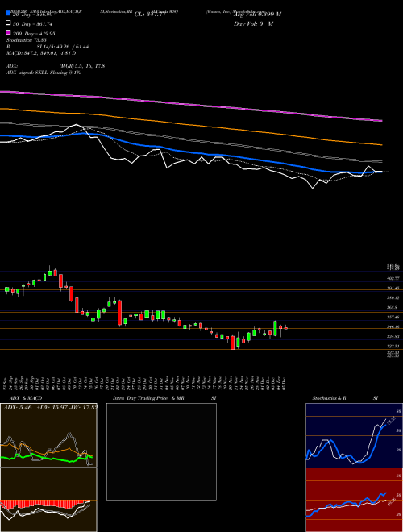Viewport: 403px width, 532px height.
Task: Click the magenta 200 Day legend swatch
Action: (8, 33)
